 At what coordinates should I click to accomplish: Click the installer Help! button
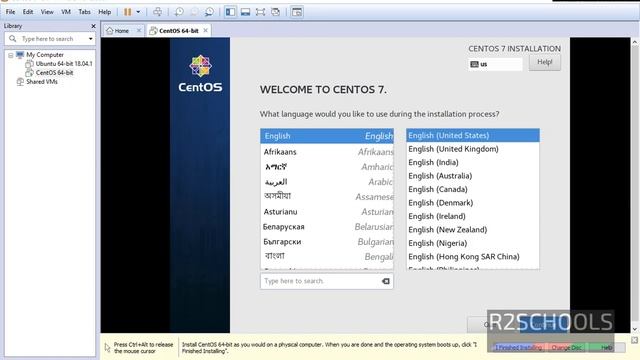(x=544, y=62)
